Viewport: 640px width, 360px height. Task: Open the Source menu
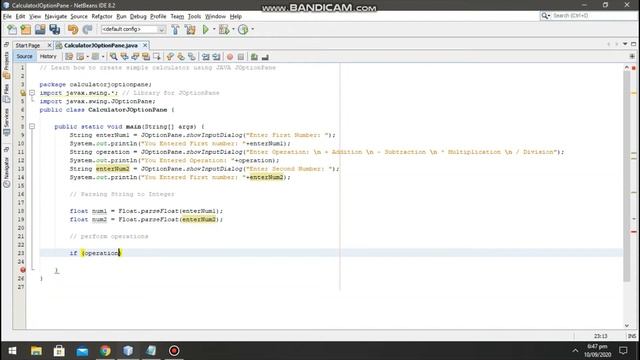[79, 16]
